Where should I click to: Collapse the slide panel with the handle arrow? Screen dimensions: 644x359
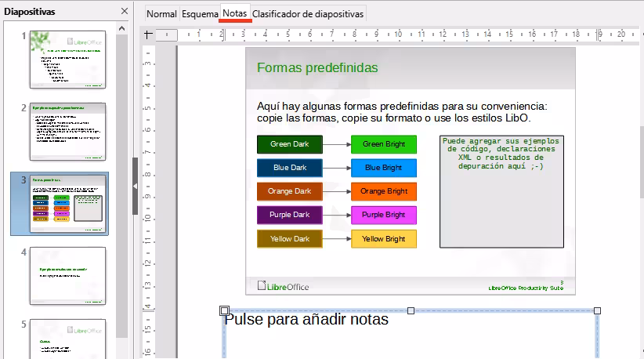pyautogui.click(x=135, y=186)
